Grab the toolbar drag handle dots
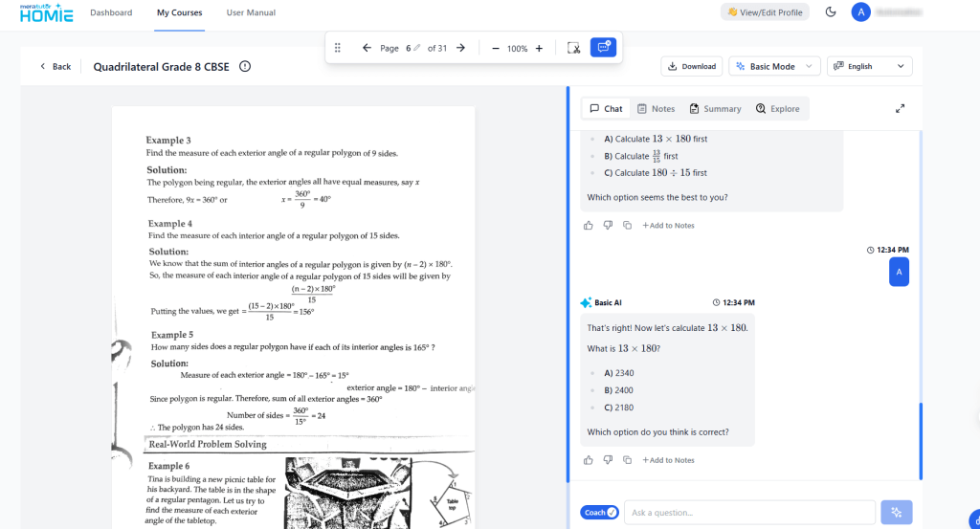The image size is (980, 529). pos(338,48)
